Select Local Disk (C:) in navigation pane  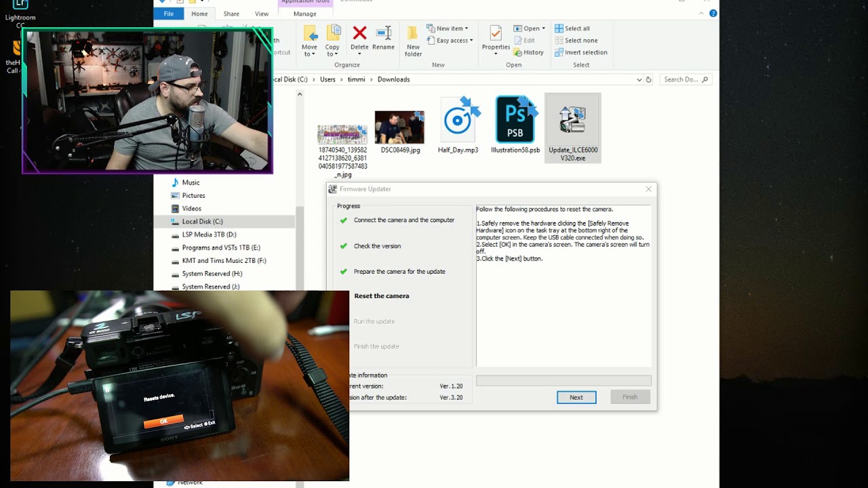[202, 221]
